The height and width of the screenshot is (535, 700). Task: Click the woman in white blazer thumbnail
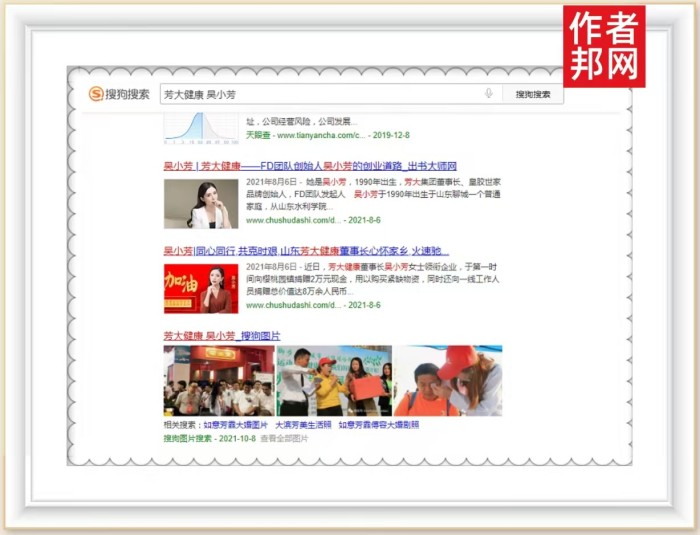pos(200,203)
